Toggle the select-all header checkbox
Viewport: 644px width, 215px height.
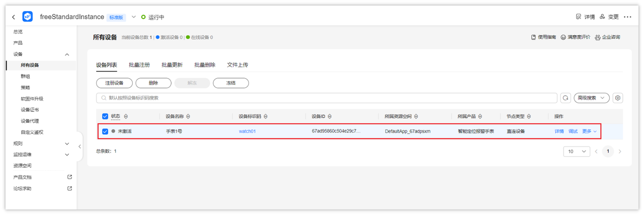tap(105, 116)
